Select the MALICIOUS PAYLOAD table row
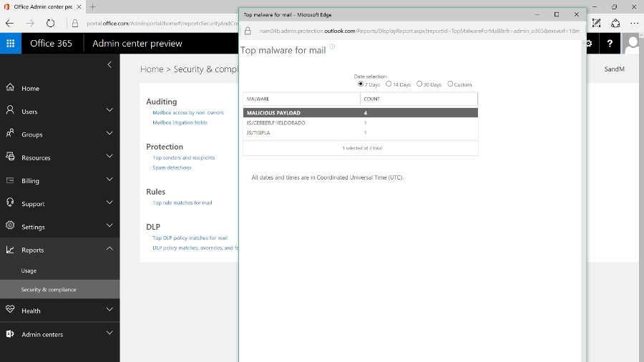The width and height of the screenshot is (644, 362). click(361, 112)
